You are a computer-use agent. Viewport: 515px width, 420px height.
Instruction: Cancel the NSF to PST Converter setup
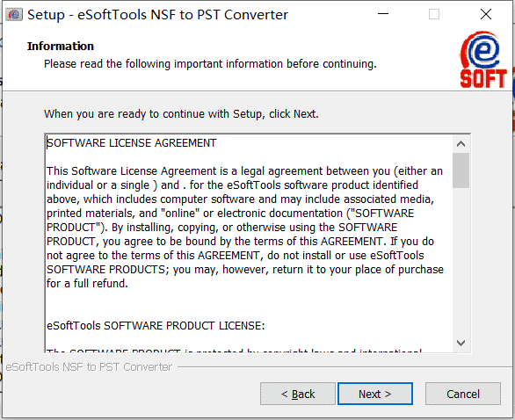pyautogui.click(x=463, y=394)
